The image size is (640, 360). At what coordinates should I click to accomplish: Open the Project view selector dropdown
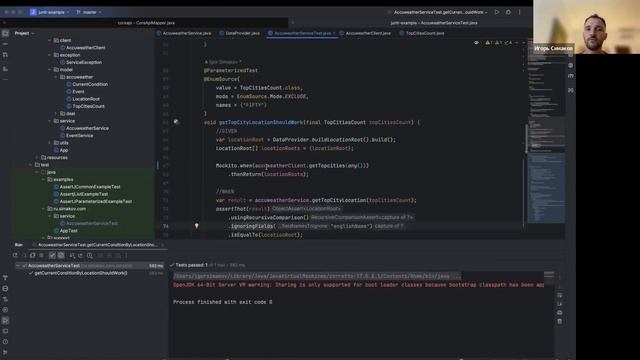[24, 33]
